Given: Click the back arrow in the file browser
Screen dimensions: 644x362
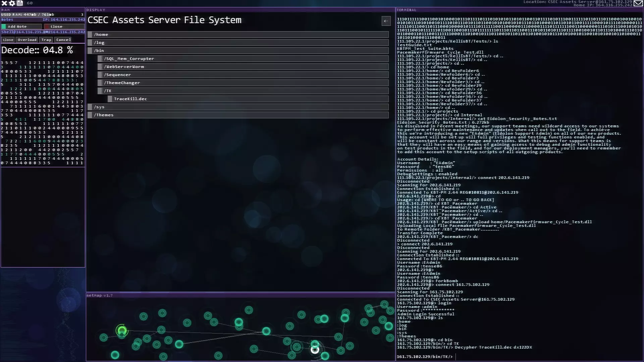Looking at the screenshot, I should click(386, 21).
